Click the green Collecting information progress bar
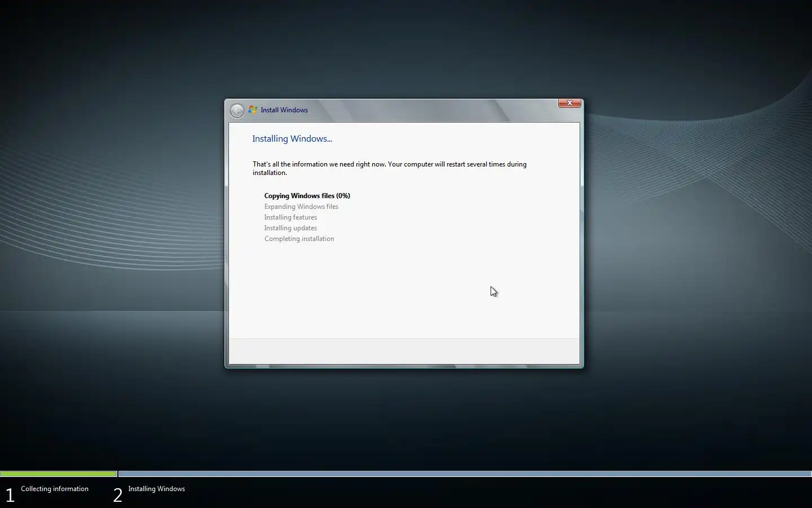Viewport: 812px width, 508px height. tap(59, 474)
